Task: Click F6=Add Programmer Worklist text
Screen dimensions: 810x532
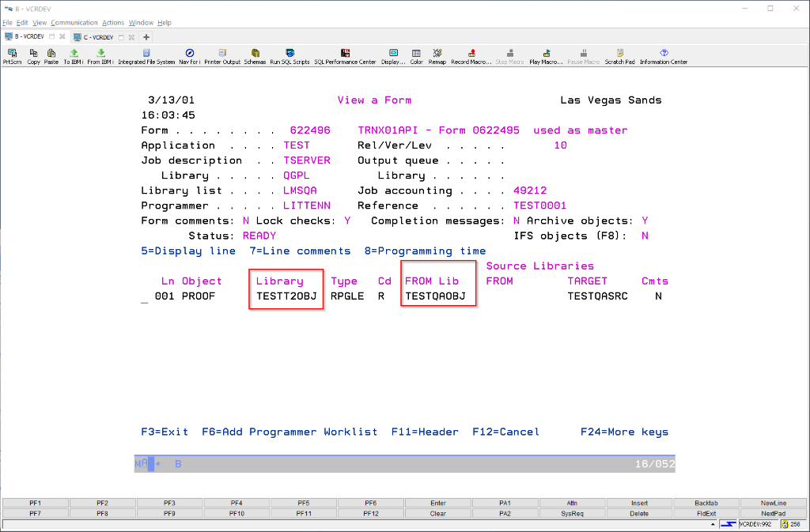Action: (290, 432)
